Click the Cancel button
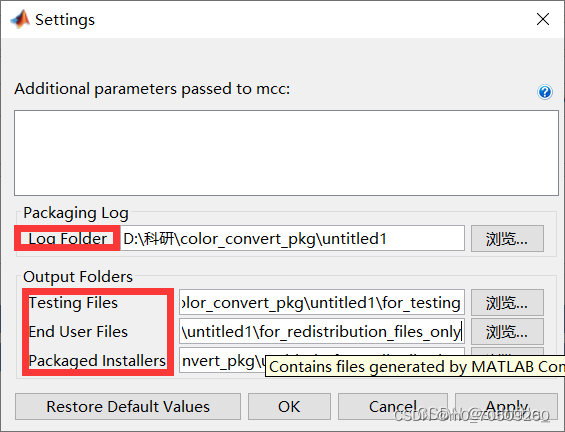Image resolution: width=565 pixels, height=432 pixels. tap(393, 406)
